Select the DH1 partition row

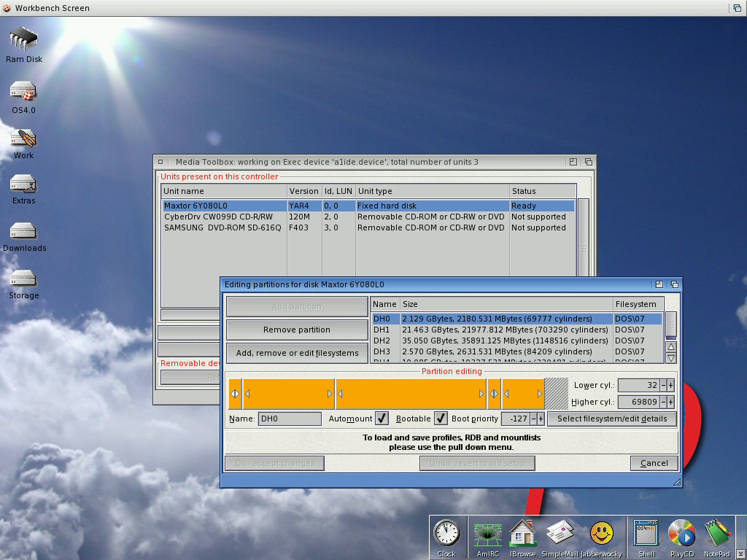pos(516,330)
